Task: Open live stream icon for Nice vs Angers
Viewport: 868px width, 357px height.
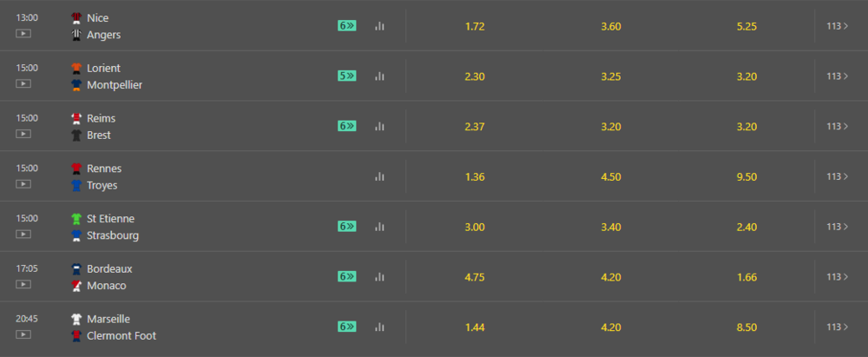Action: click(23, 34)
